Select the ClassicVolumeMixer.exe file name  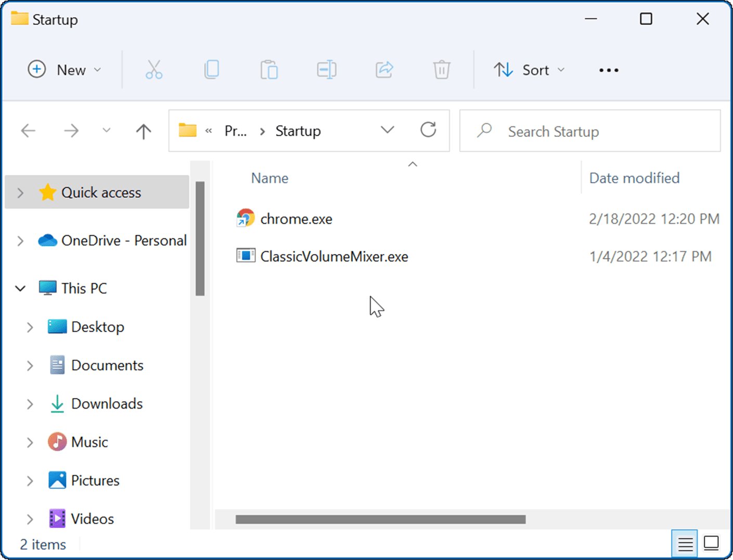click(334, 257)
